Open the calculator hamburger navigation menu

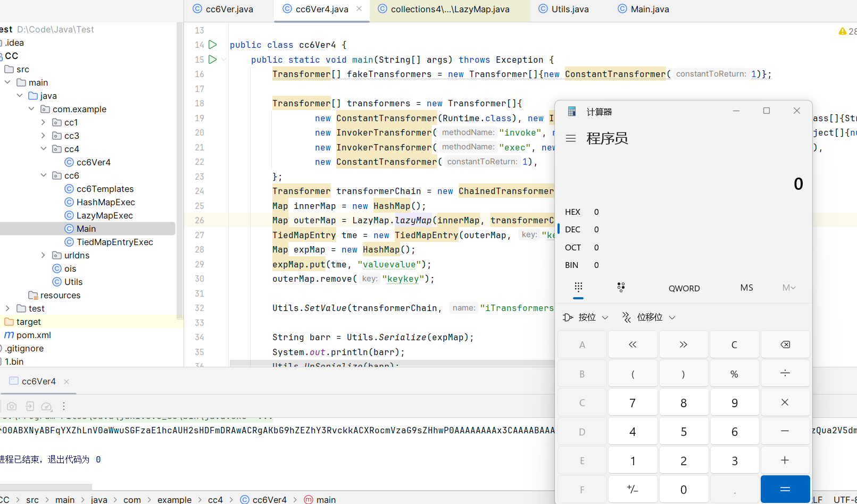coord(571,138)
